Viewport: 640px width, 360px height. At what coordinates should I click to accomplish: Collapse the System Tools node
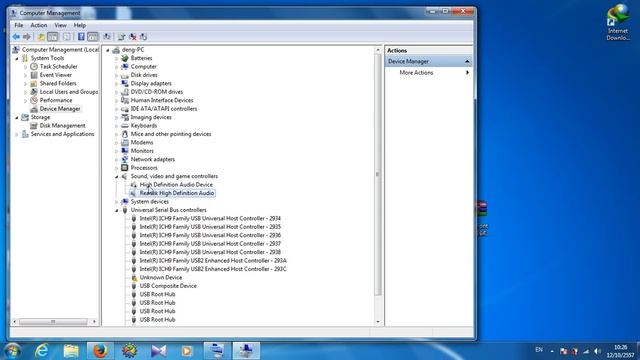coord(17,58)
